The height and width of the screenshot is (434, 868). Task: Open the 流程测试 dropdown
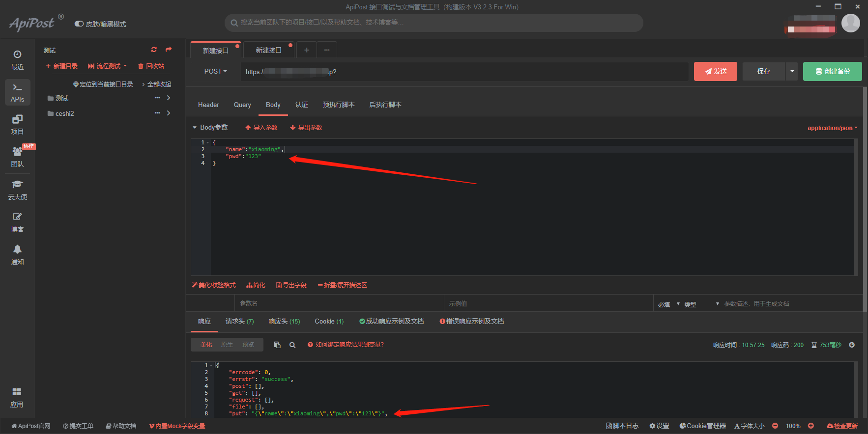(x=108, y=66)
